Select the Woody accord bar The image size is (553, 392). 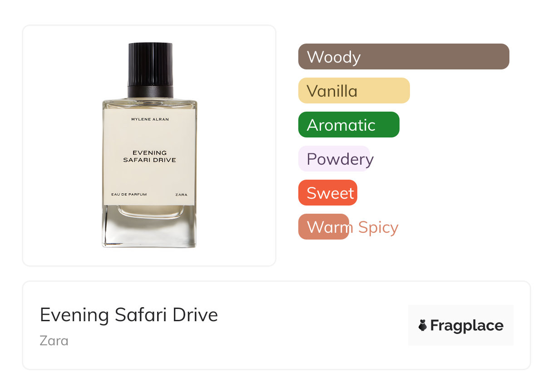point(404,57)
